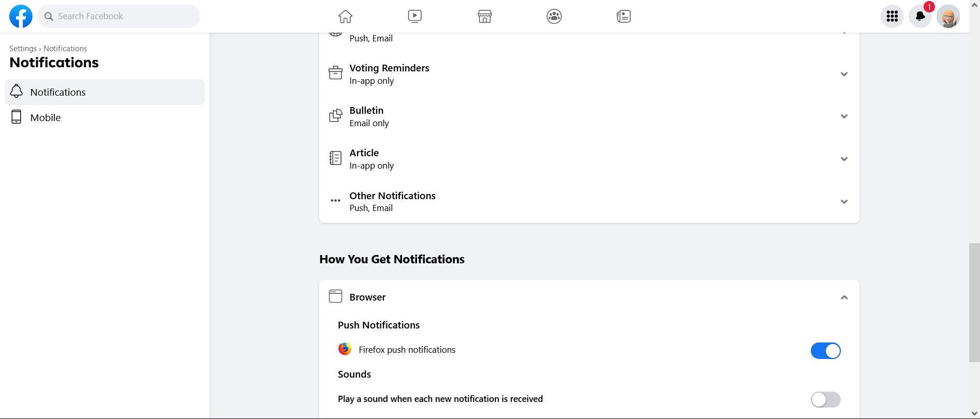Expand the Bulletin chevron

[844, 116]
